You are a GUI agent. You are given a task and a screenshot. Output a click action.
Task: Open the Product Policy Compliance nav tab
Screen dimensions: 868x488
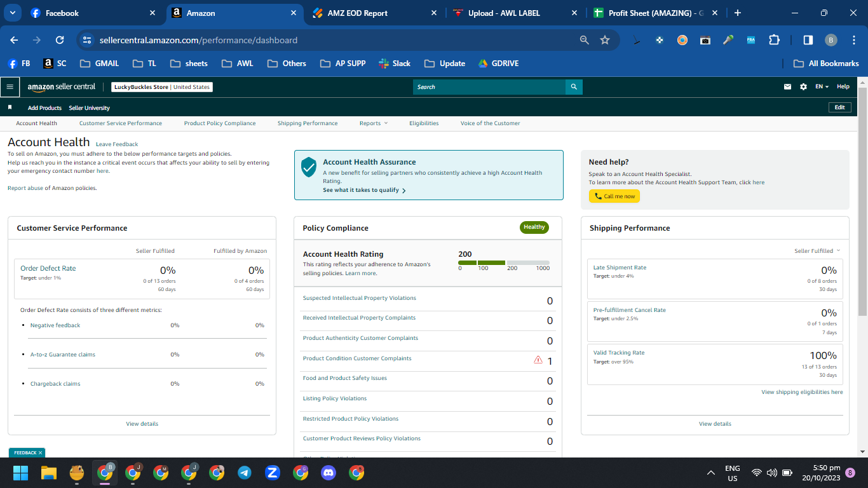(220, 123)
